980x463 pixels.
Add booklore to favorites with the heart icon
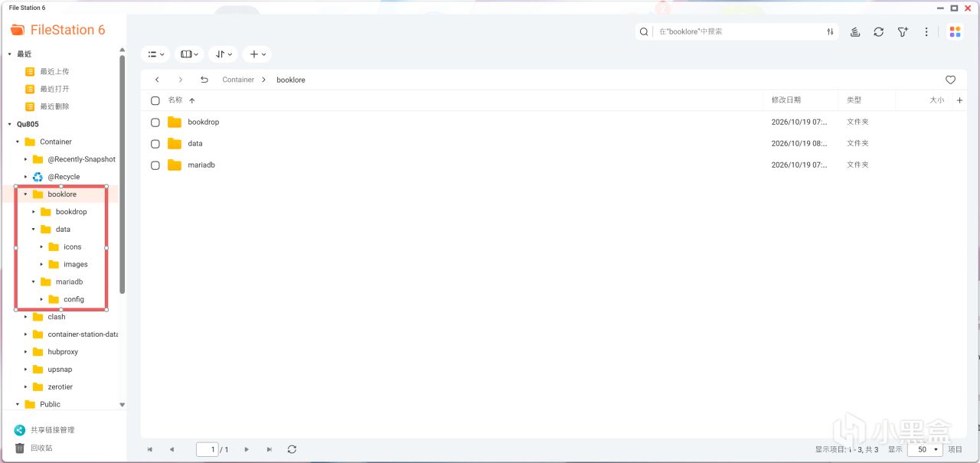tap(950, 80)
